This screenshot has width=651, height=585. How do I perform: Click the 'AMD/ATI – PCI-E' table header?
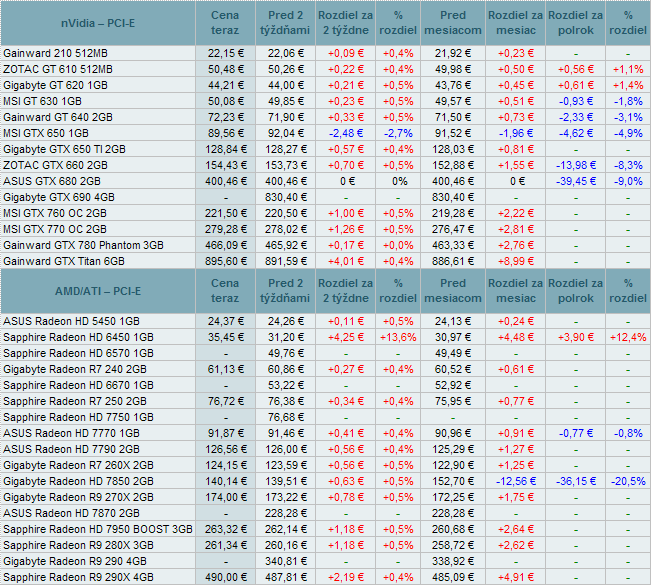[x=98, y=291]
